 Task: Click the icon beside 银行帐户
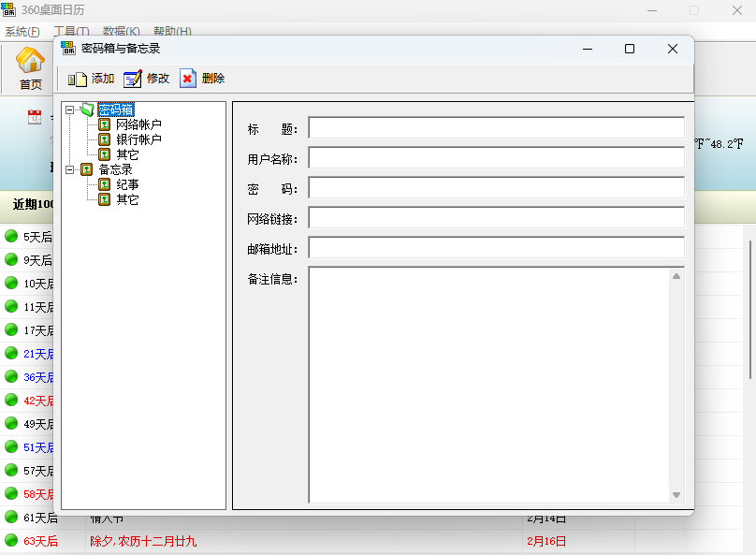[x=105, y=139]
